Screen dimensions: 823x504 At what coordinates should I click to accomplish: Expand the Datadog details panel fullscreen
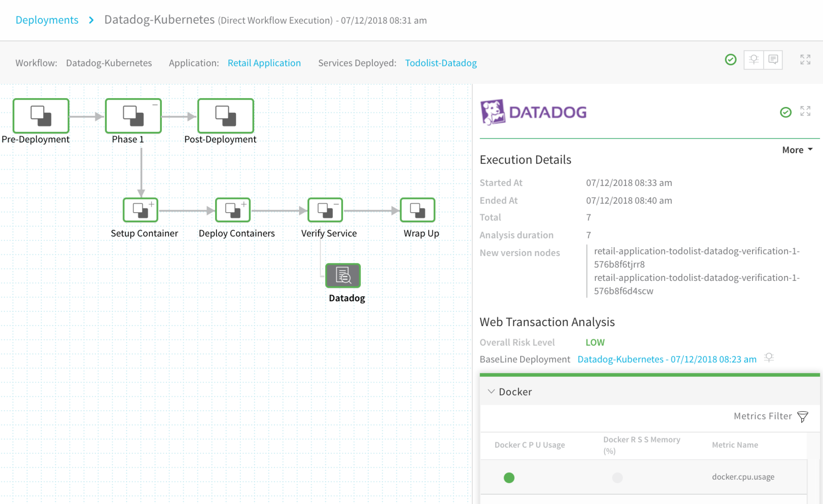805,111
